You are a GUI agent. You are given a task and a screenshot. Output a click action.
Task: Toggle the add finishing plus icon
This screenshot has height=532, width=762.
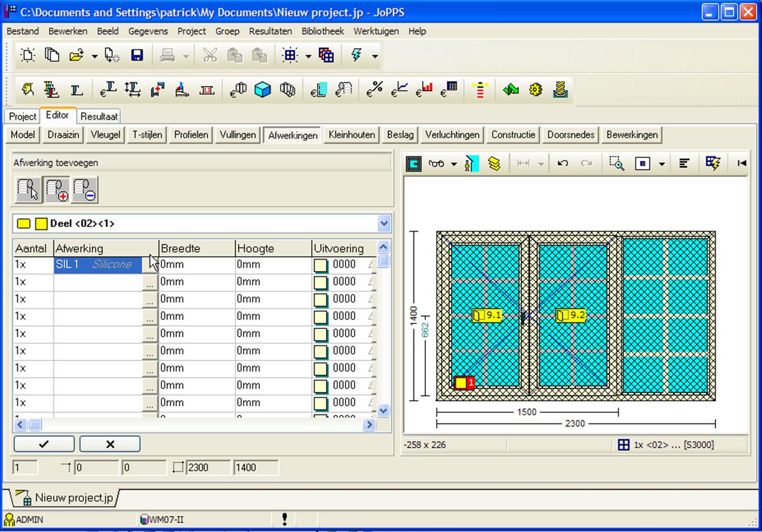pos(57,189)
